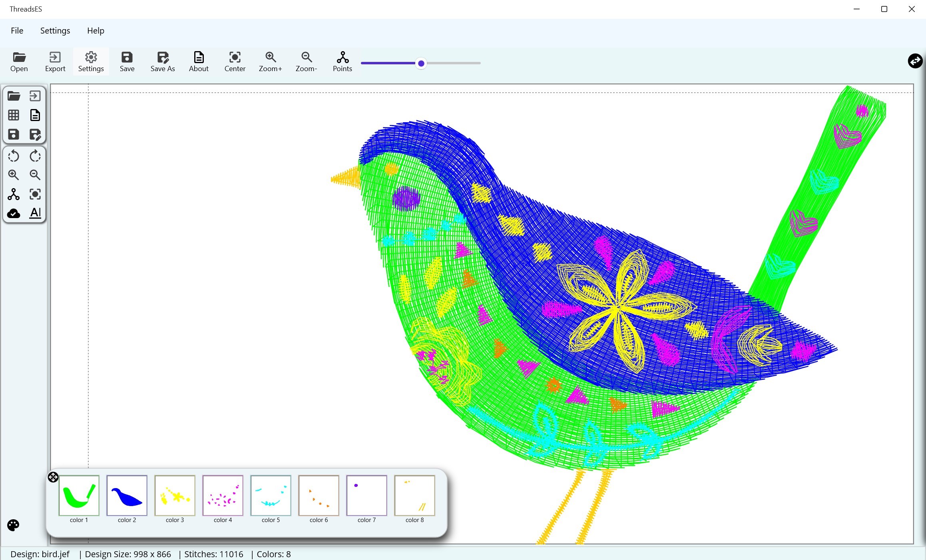Image resolution: width=926 pixels, height=560 pixels.
Task: Click the zoom-out magnifier in the side panel
Action: 35,175
